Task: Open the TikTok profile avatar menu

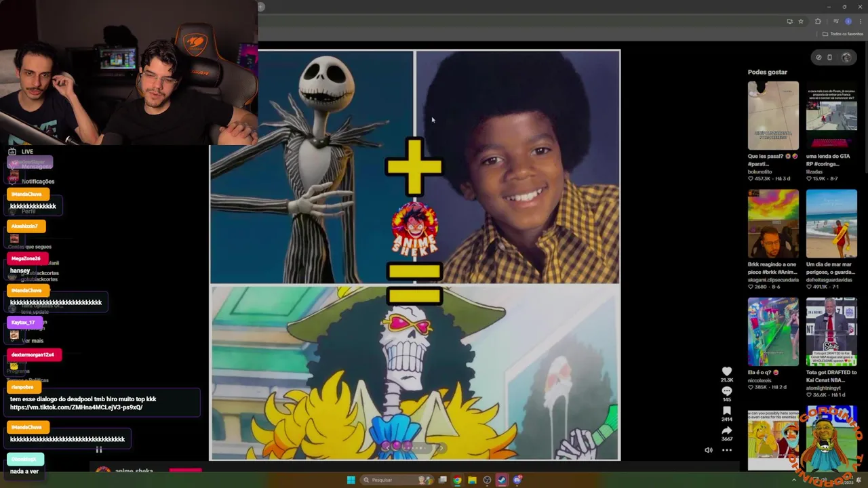Action: click(x=846, y=58)
